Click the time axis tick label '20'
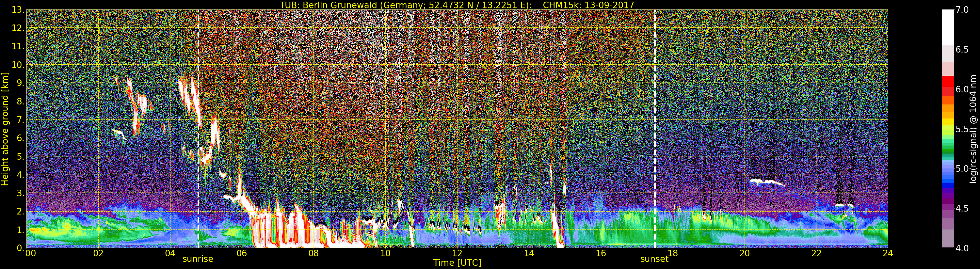Viewport: 980px width, 269px height. click(x=745, y=253)
